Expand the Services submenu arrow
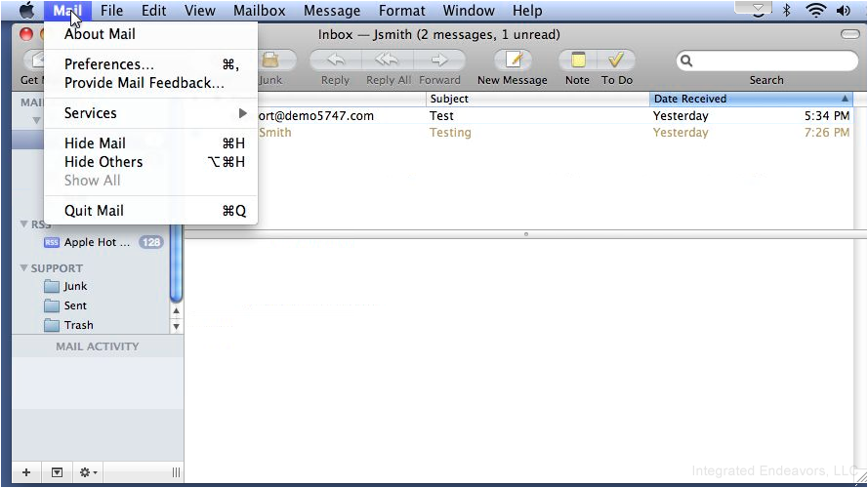Screen dimensions: 868x488 242,113
